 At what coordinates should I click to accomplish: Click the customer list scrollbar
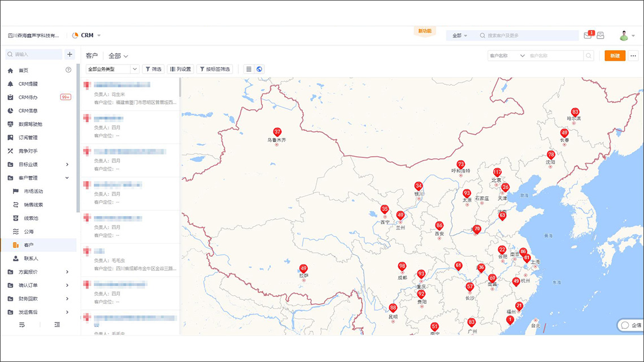pyautogui.click(x=180, y=88)
